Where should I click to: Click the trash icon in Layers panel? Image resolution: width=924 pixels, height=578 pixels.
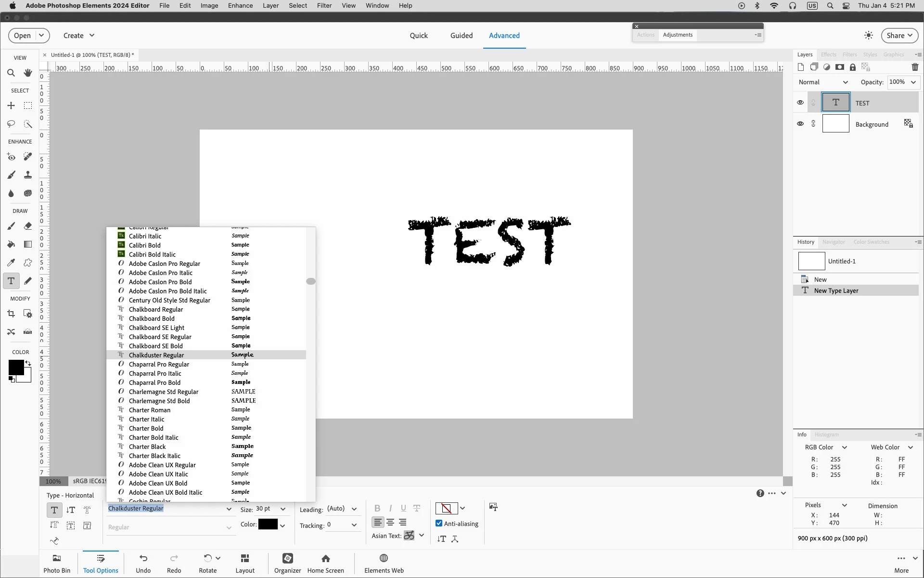pos(915,67)
